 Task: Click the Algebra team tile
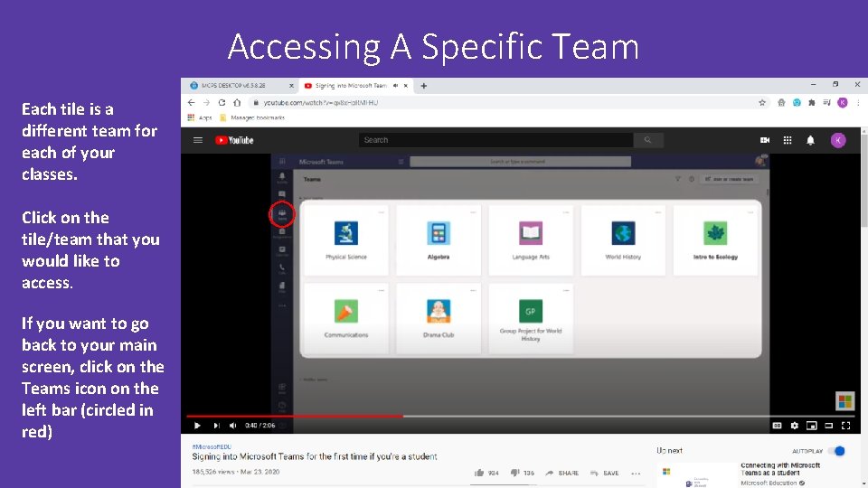click(439, 240)
